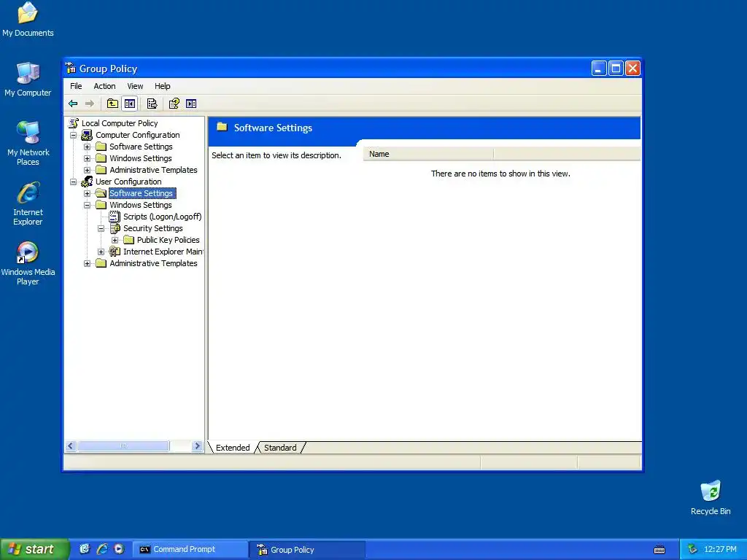Select User Configuration in the tree
Viewport: 747px width, 560px height.
pos(128,182)
